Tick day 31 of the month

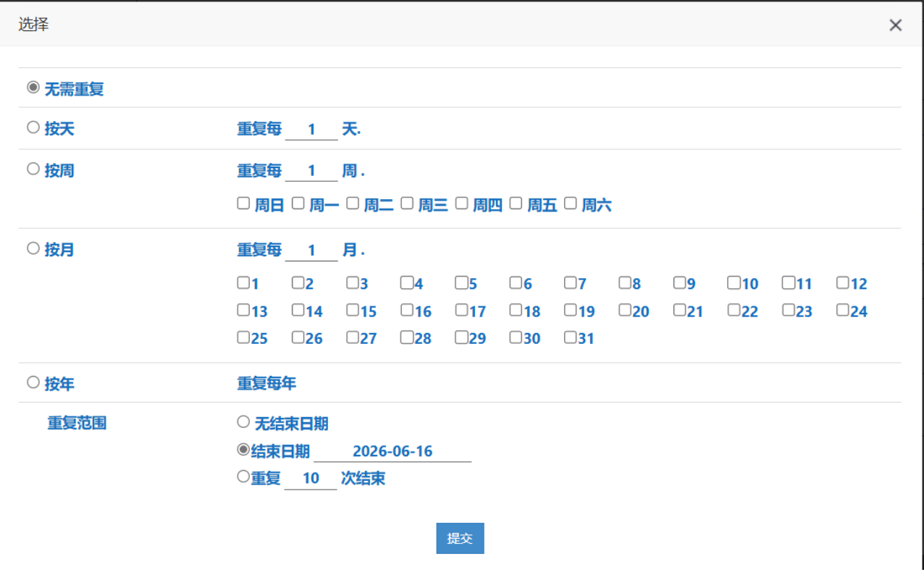[570, 337]
